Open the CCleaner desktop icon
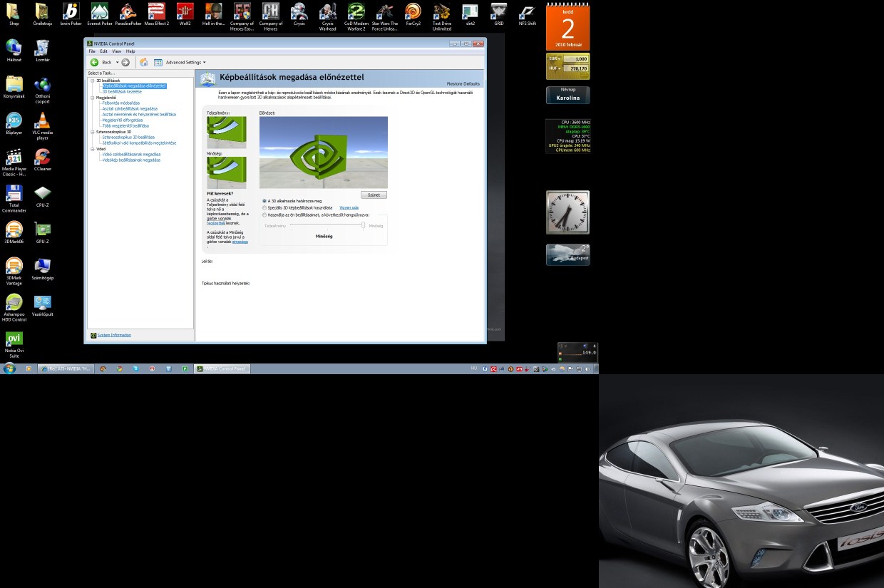Screen dimensions: 884x588 (x=43, y=159)
